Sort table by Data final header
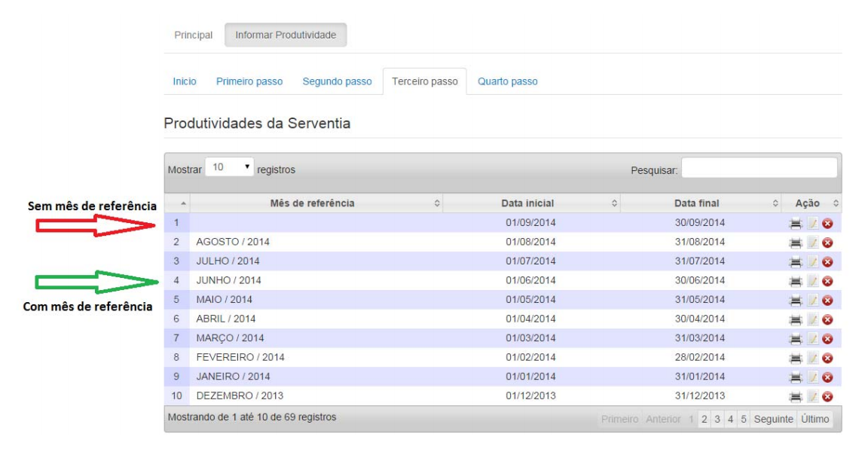Viewport: 868px width, 455px height. tap(696, 203)
